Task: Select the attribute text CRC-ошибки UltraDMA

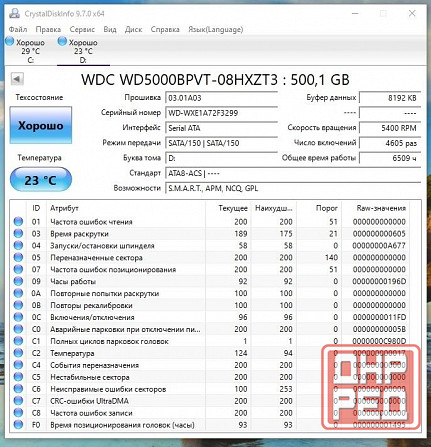Action: 89,401
